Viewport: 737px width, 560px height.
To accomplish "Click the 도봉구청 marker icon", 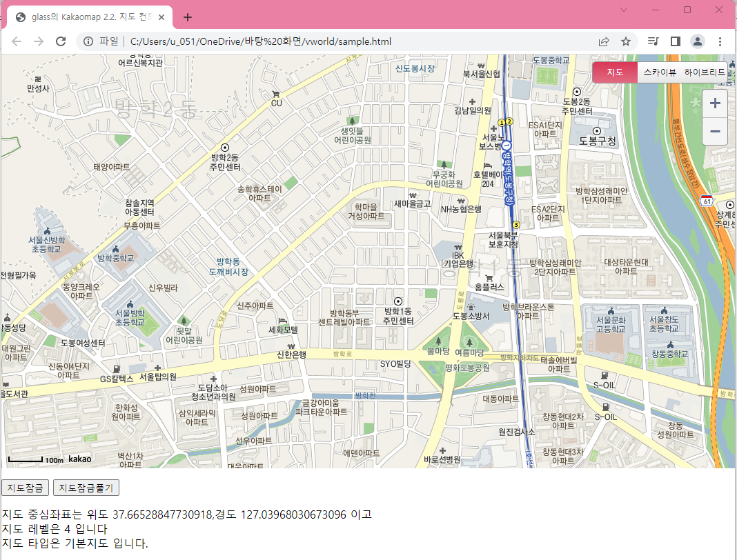I will click(597, 130).
